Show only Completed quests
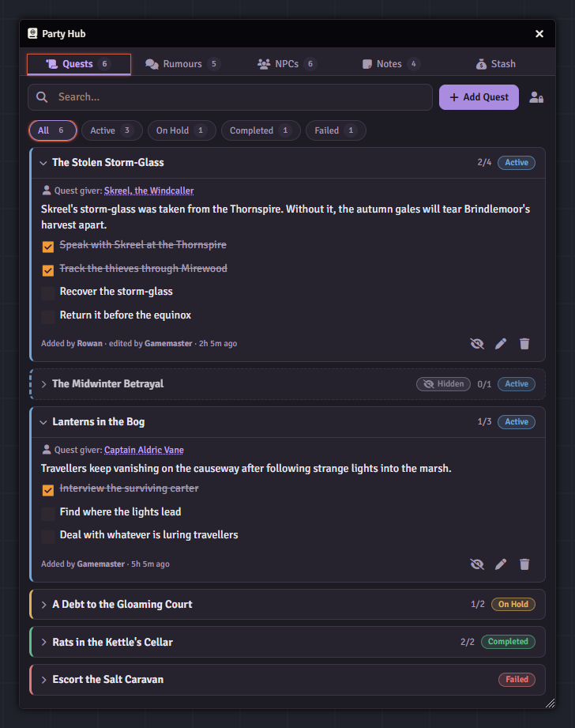The image size is (575, 728). click(x=261, y=130)
